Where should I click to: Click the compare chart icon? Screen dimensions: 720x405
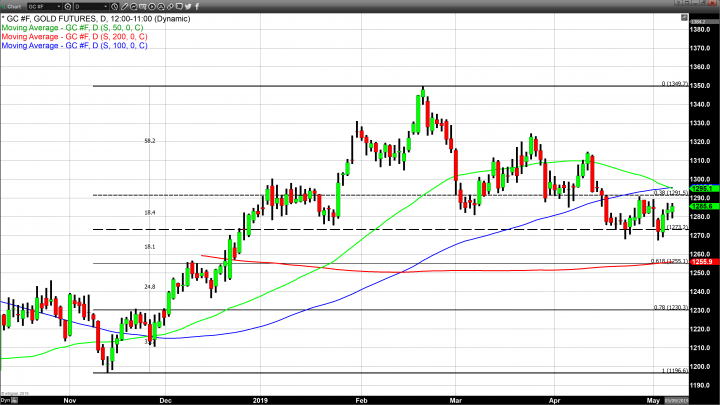[142, 6]
